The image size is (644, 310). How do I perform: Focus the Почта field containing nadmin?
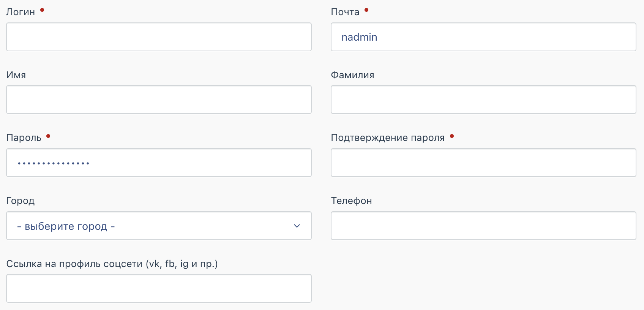483,37
